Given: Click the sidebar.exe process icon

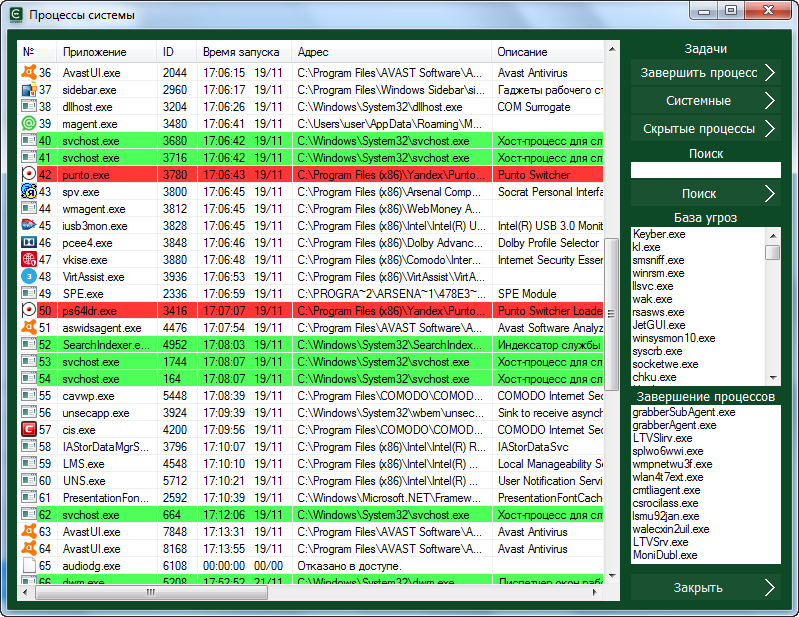Looking at the screenshot, I should pyautogui.click(x=29, y=90).
